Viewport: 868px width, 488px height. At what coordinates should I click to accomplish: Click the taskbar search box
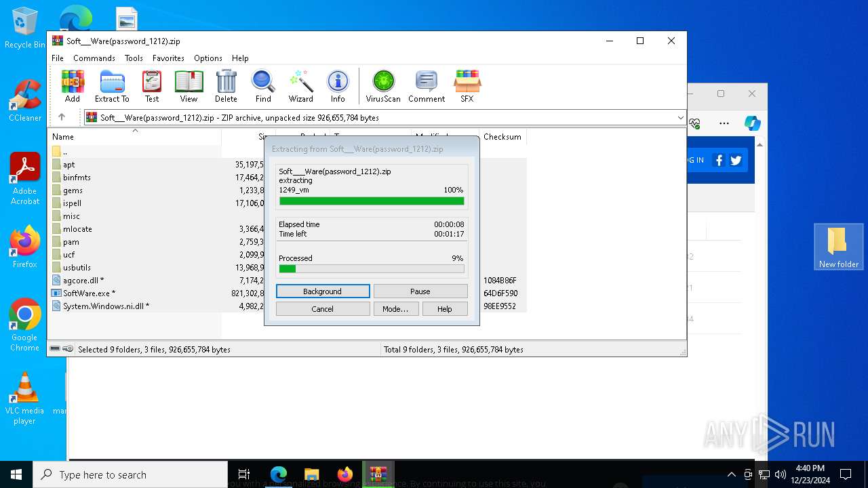[x=130, y=474]
